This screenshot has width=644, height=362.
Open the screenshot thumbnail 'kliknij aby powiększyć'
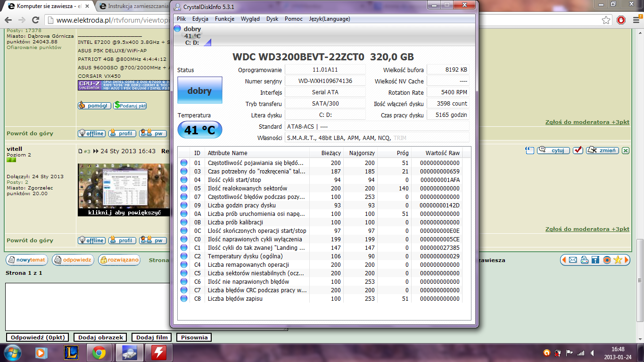124,190
